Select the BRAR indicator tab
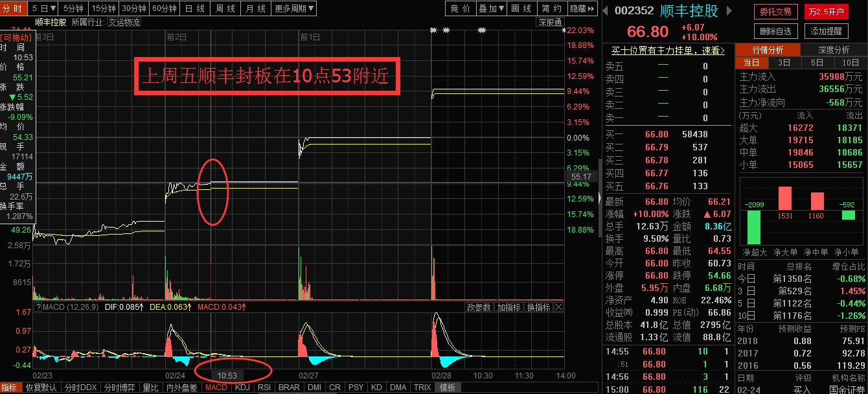 tap(289, 388)
